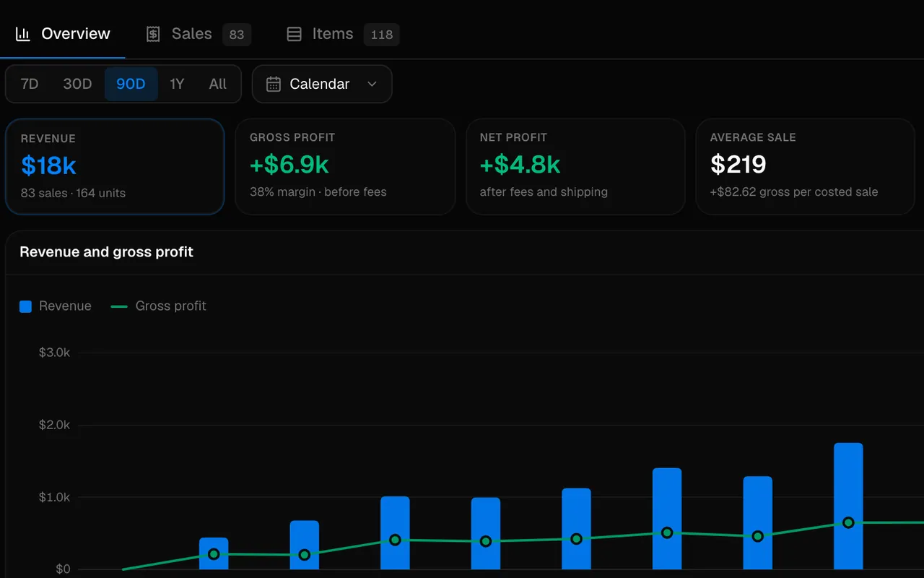The image size is (924, 578).
Task: Click the Items list icon
Action: [x=294, y=34]
